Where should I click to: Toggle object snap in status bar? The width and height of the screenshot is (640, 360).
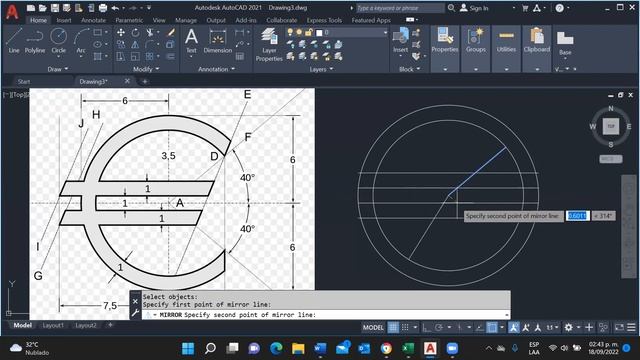click(x=492, y=327)
